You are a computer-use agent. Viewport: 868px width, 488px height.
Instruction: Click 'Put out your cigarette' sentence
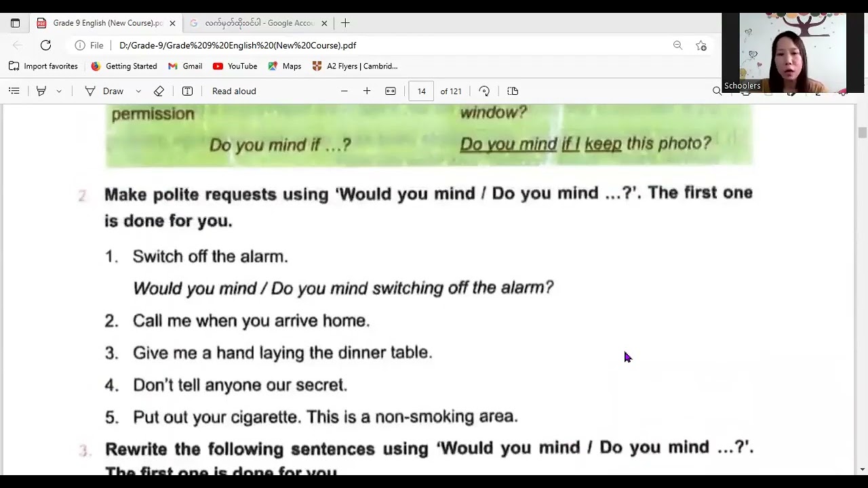click(325, 417)
